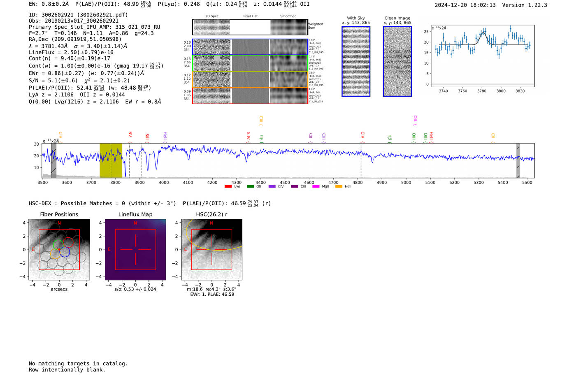Click the Fiber Positions panel image
The width and height of the screenshot is (576, 392).
59,250
